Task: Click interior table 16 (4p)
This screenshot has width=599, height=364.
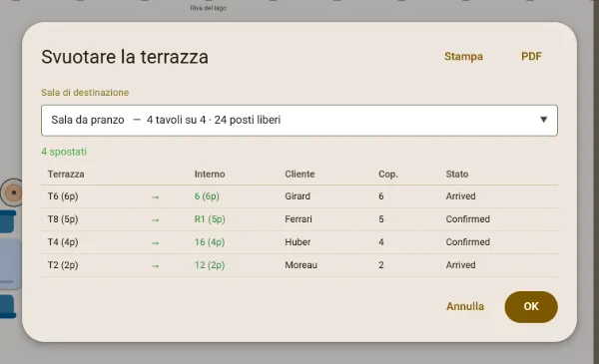Action: (210, 242)
